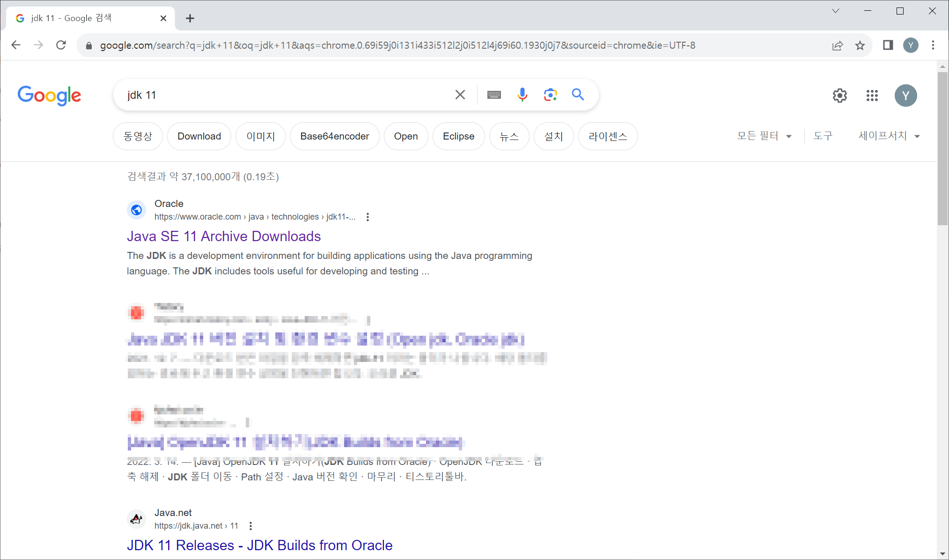Viewport: 949px width, 560px height.
Task: Select the Base64encoder filter chip
Action: (335, 136)
